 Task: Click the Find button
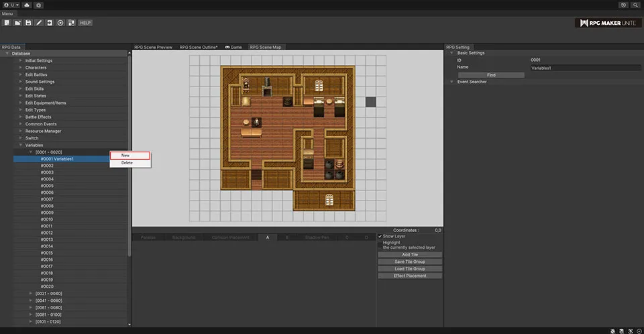491,75
